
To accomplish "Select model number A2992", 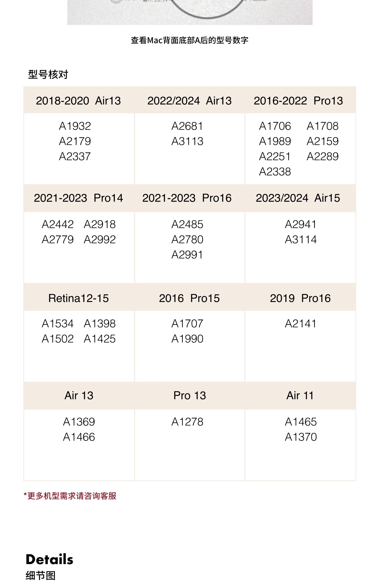I will [x=100, y=239].
